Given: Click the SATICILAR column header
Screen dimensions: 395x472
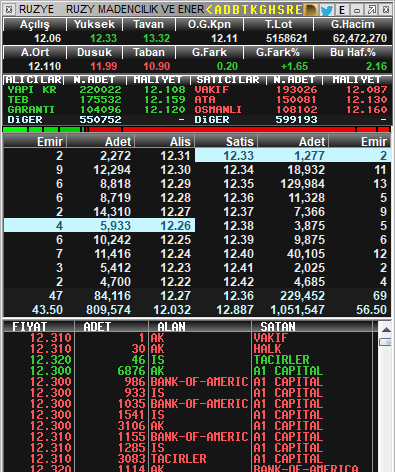Looking at the screenshot, I should (228, 80).
